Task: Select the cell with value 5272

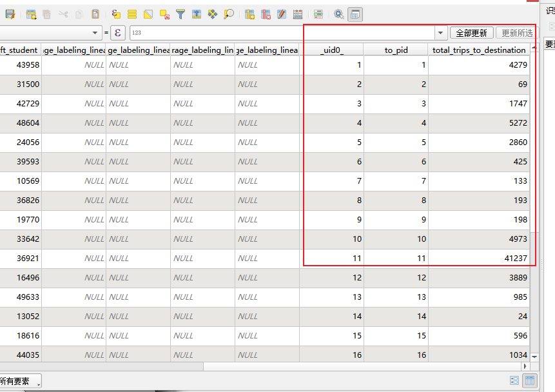Action: pos(479,123)
